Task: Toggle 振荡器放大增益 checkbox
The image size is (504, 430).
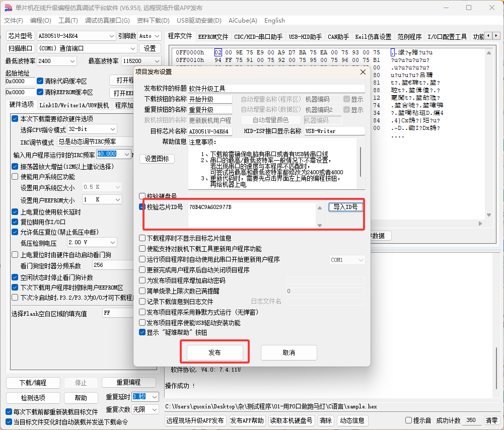Action: coord(15,167)
